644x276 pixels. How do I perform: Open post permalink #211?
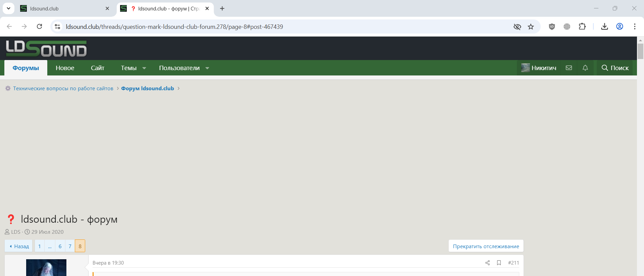click(514, 263)
